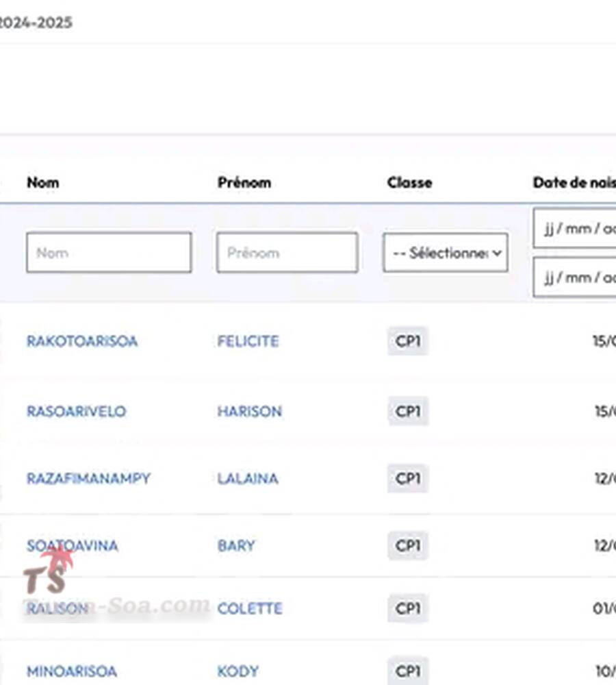Click the HARISON first name link

click(249, 412)
